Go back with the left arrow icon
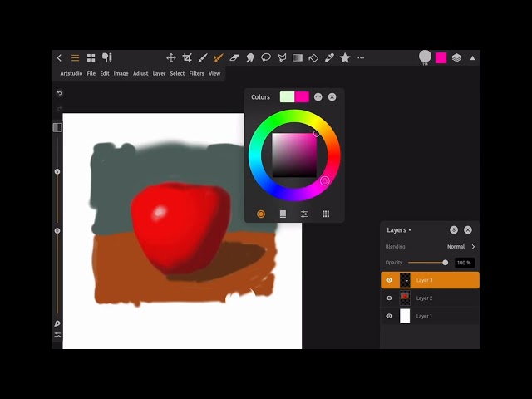 click(59, 57)
